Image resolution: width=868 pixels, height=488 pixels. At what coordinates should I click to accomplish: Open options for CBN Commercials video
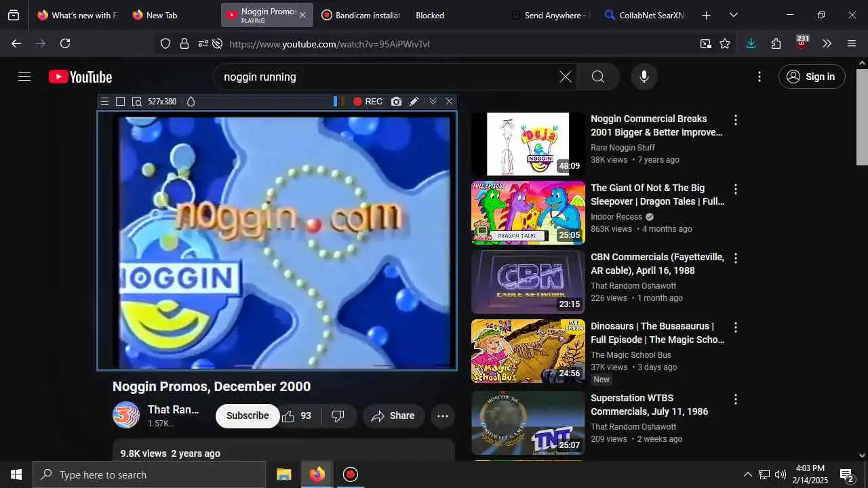[735, 258]
